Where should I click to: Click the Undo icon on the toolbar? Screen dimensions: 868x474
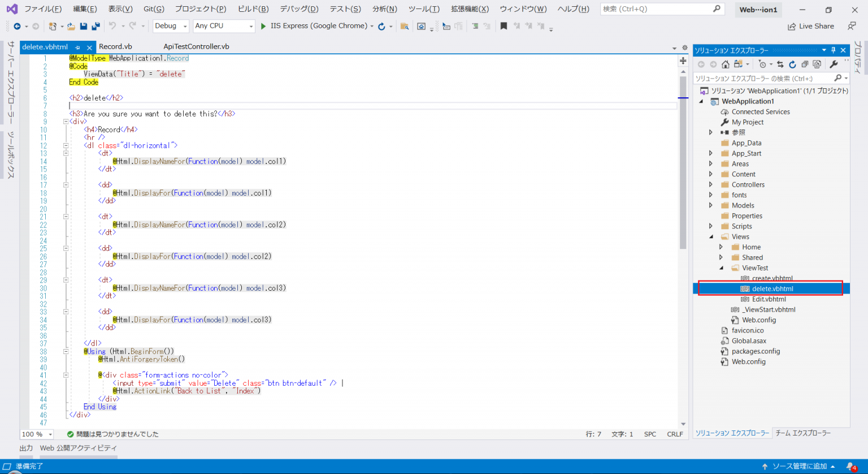click(112, 26)
